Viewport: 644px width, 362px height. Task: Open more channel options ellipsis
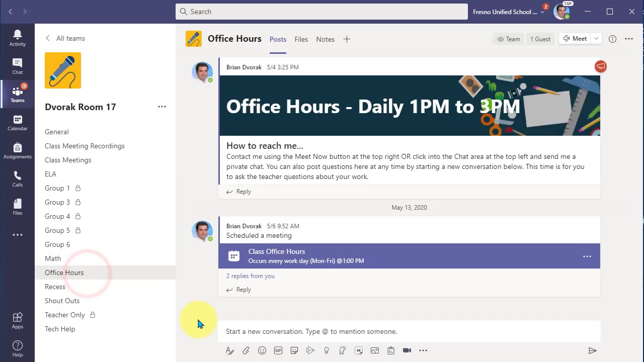(629, 39)
